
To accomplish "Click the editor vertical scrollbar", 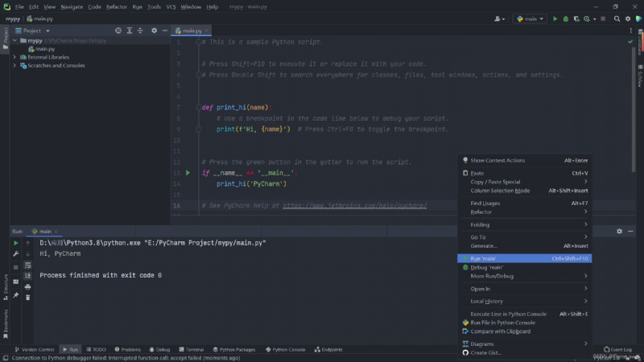I will pyautogui.click(x=634, y=110).
